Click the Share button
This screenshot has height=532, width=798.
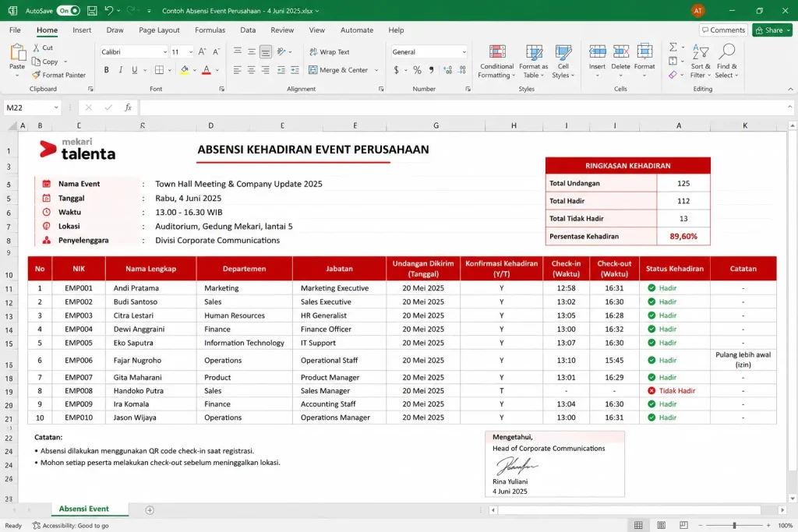(x=772, y=30)
